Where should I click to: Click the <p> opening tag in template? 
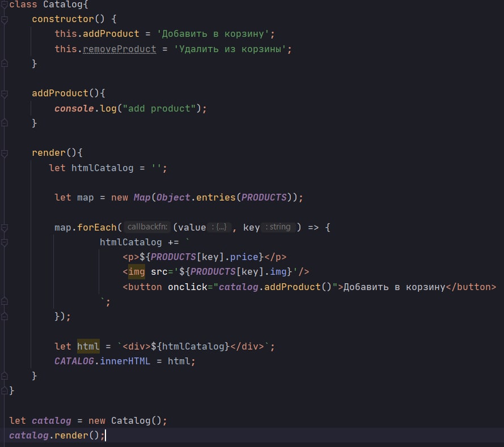tap(131, 257)
